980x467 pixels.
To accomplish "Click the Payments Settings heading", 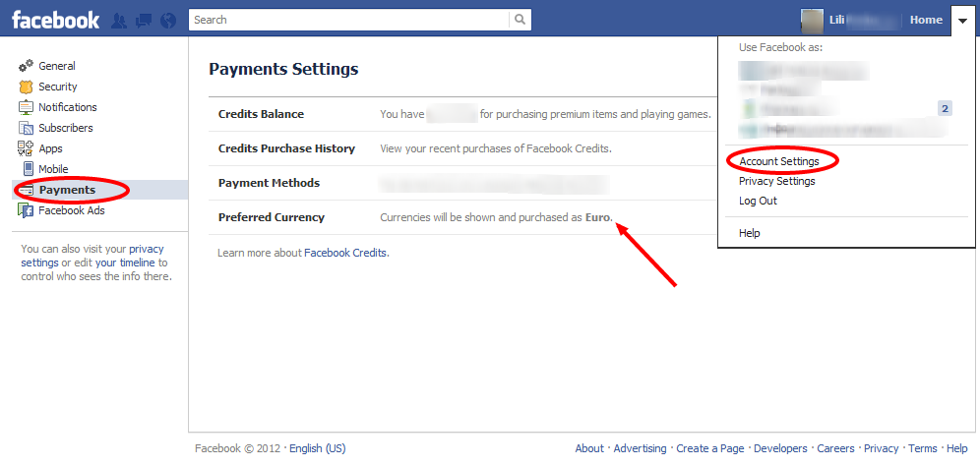I will (x=283, y=69).
